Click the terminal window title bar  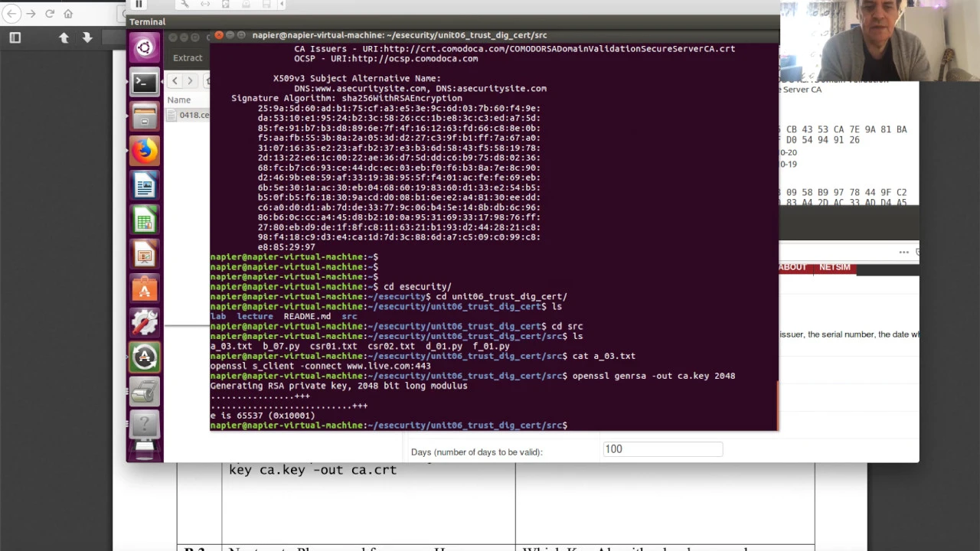coord(494,35)
